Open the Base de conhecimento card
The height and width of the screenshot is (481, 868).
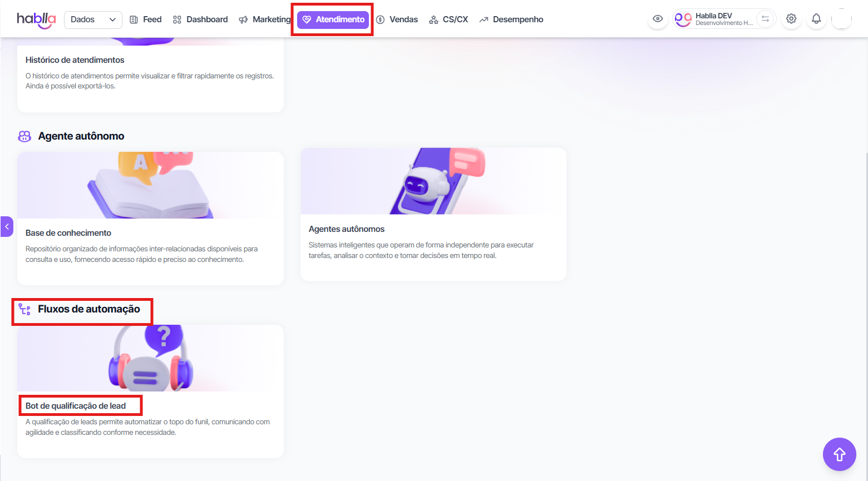150,218
